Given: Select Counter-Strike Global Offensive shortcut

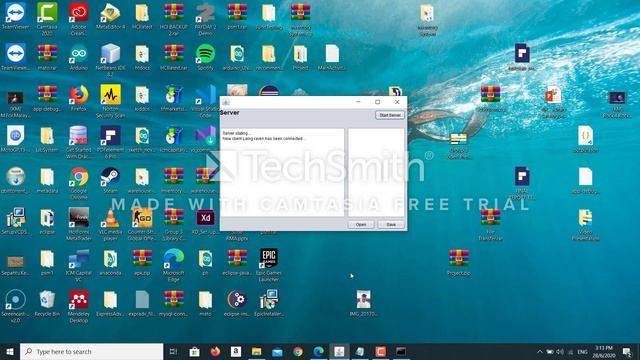Looking at the screenshot, I should [142, 224].
